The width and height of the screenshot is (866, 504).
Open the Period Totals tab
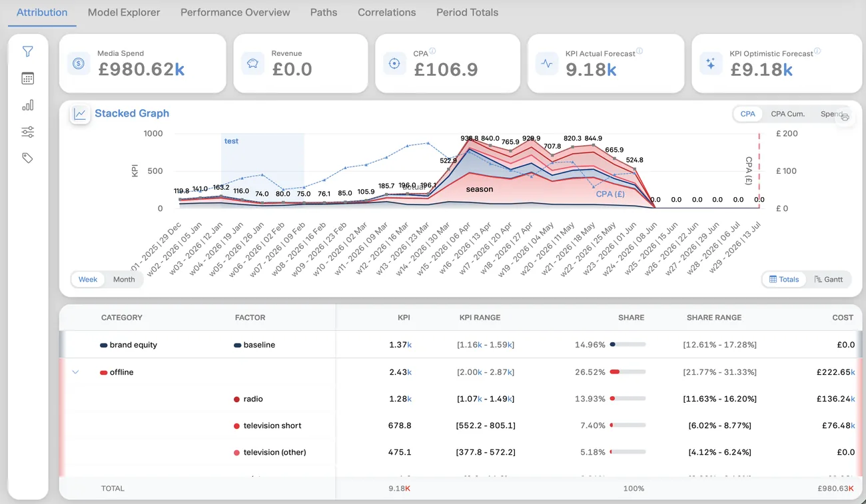click(467, 13)
